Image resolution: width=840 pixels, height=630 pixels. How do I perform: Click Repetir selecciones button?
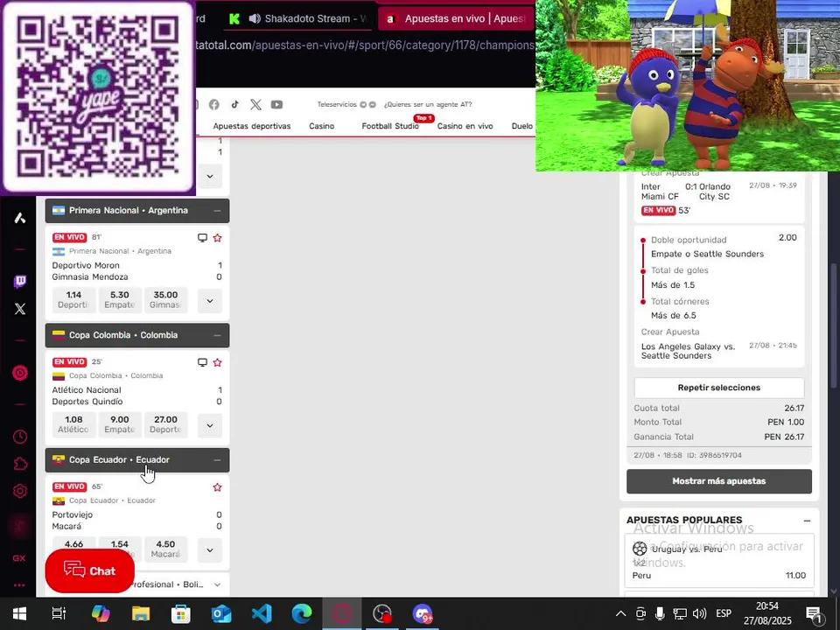pos(719,388)
